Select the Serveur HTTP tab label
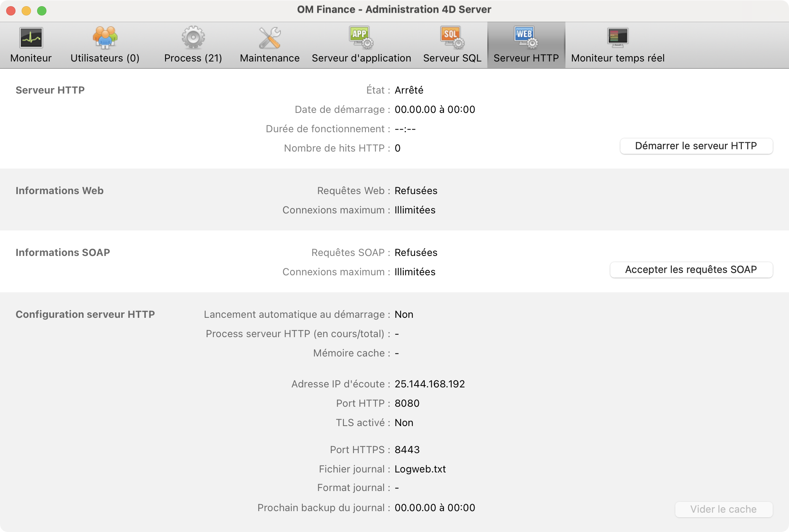The width and height of the screenshot is (789, 532). [x=526, y=58]
